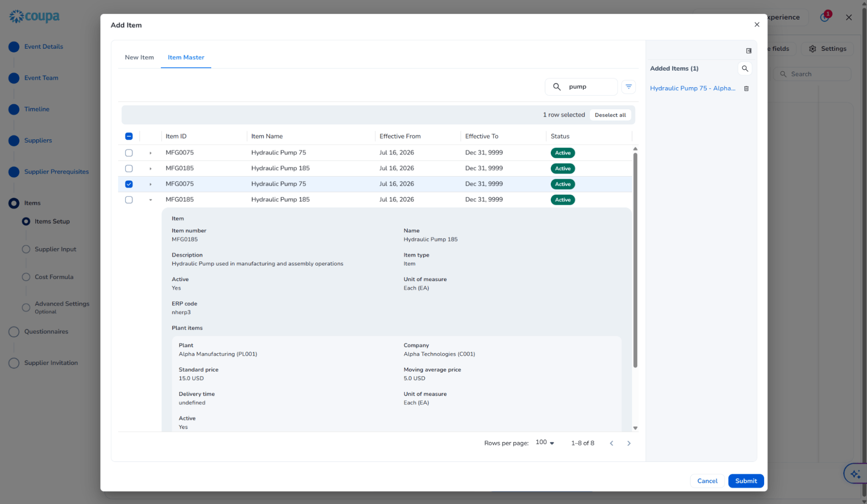This screenshot has width=867, height=504.
Task: Open the Settings gear in the background page
Action: point(827,49)
